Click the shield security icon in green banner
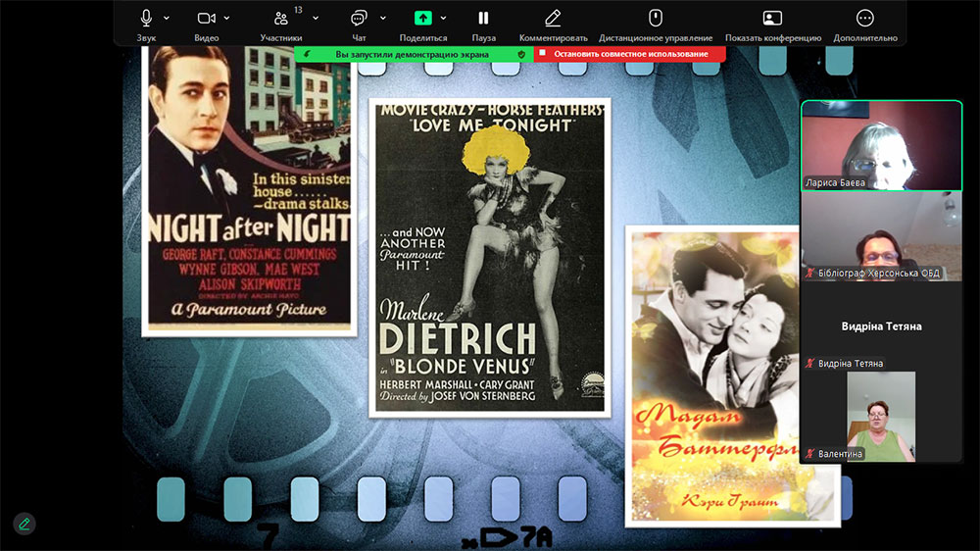Screen dimensions: 980x551 point(521,54)
